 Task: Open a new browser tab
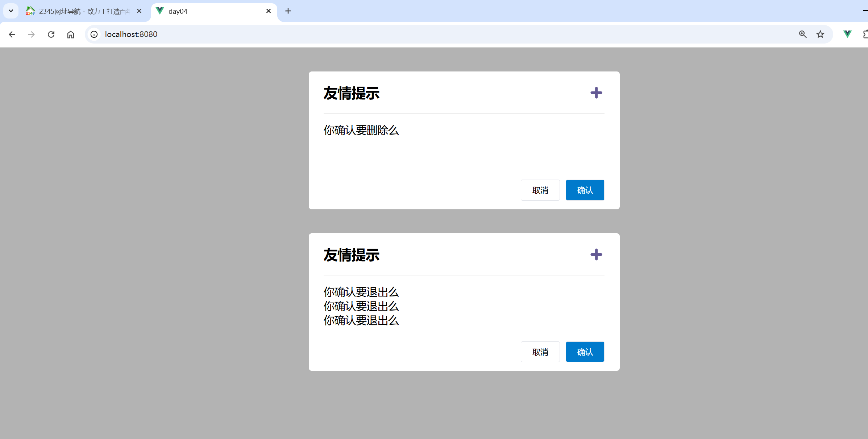pos(288,11)
